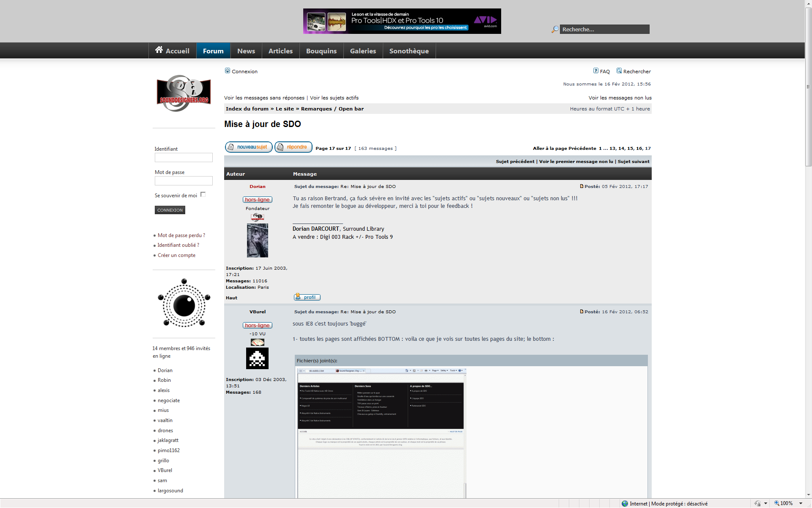812x508 pixels.
Task: Click the répondre reply button
Action: pyautogui.click(x=293, y=147)
